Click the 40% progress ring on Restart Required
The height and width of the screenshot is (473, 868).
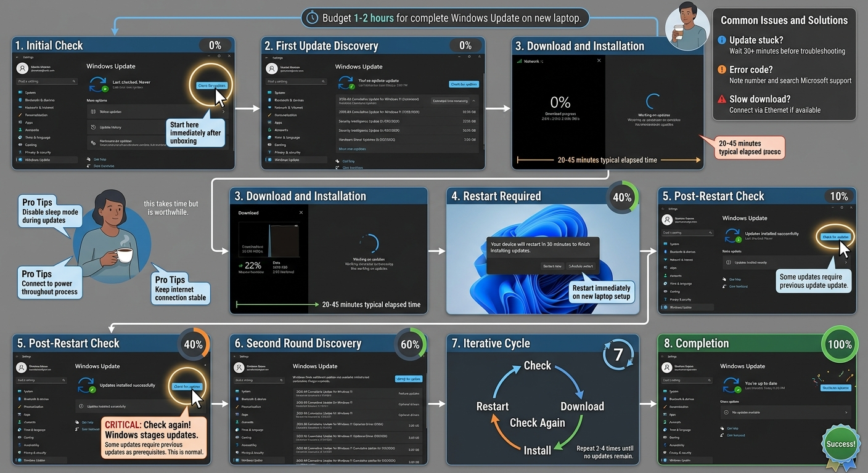(623, 197)
